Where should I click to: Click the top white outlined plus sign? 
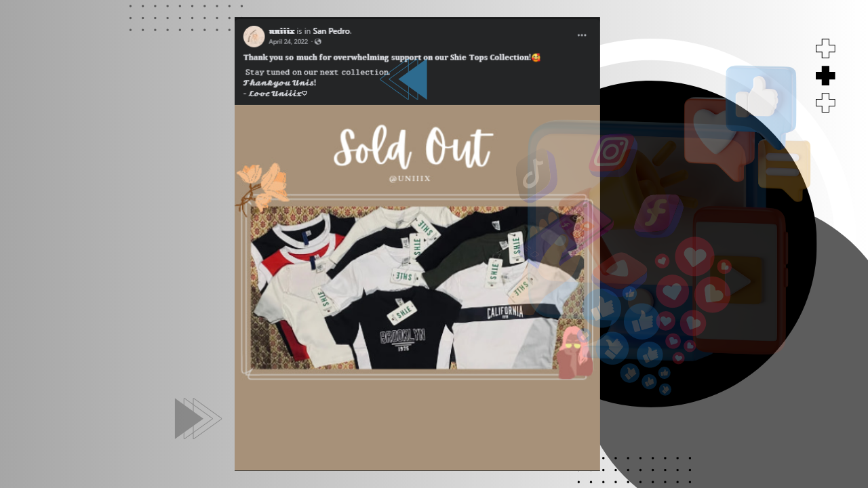[x=825, y=49]
